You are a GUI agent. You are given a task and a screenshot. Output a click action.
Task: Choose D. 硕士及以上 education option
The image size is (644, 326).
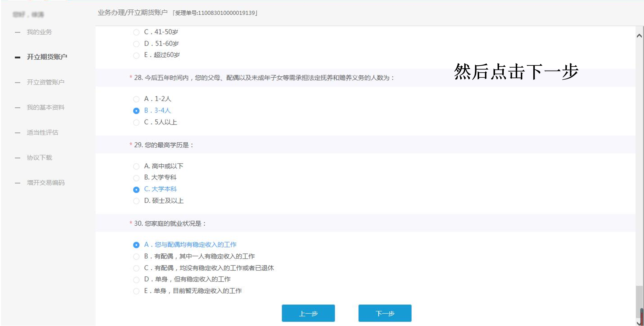pos(136,201)
